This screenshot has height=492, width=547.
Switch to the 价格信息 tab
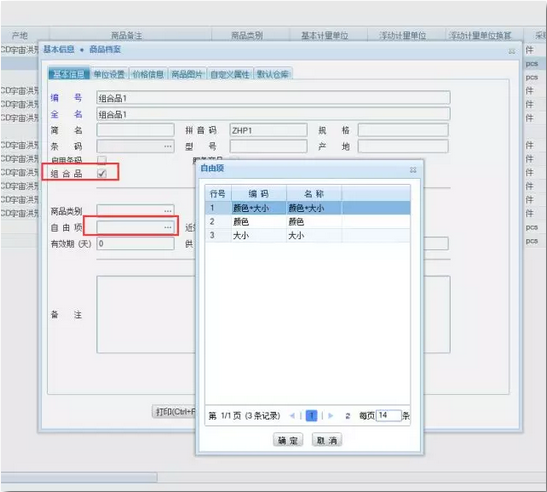(x=148, y=74)
